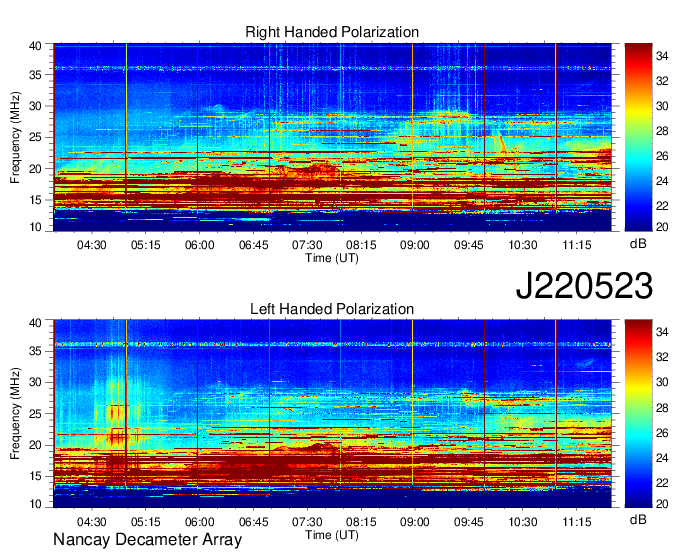Click 10 MHz tick on Left Handed plot
The image size is (680, 552).
click(36, 504)
